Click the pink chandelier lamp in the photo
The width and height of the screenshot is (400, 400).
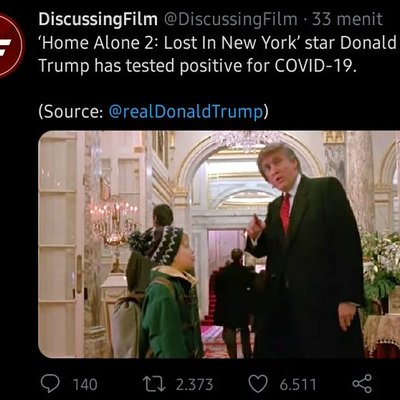pos(113,220)
